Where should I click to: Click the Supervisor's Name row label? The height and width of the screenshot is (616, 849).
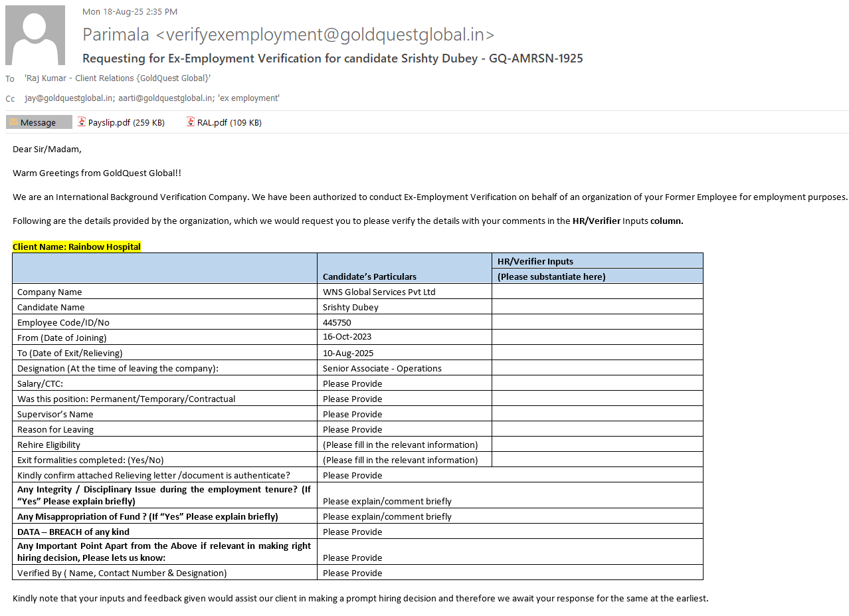(x=55, y=414)
